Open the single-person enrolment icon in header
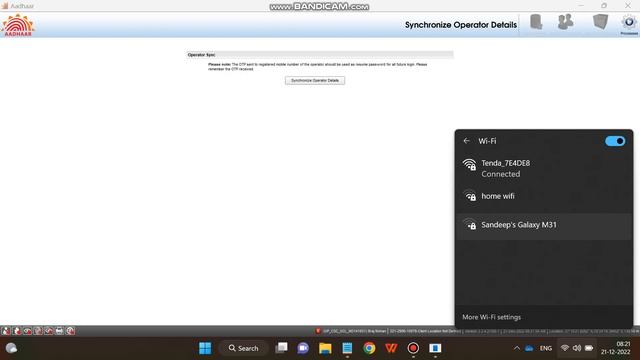Viewport: 640px width, 360px height. (536, 22)
